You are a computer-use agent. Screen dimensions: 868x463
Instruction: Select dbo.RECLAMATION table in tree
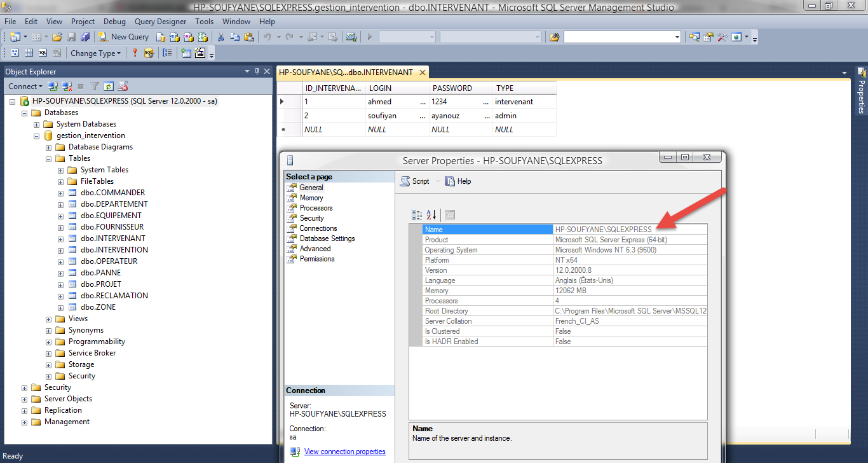click(x=114, y=296)
